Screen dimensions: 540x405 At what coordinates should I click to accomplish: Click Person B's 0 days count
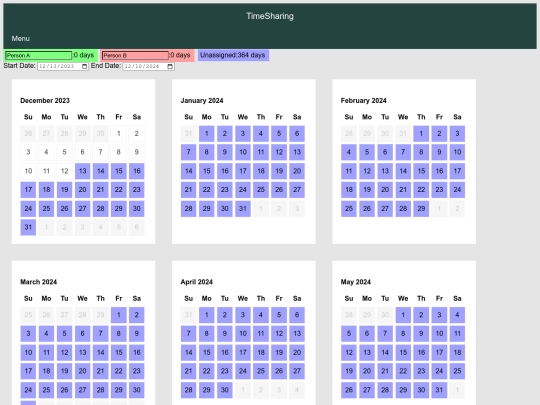click(180, 55)
